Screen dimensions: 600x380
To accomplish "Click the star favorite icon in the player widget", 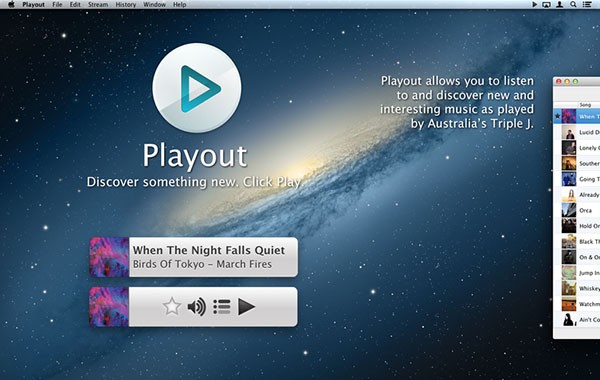I will pos(171,306).
